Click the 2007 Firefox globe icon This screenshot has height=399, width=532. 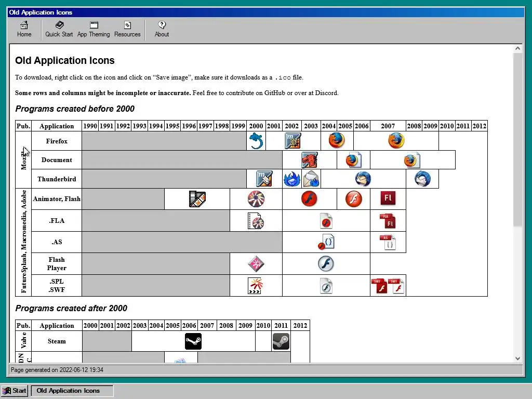click(396, 140)
